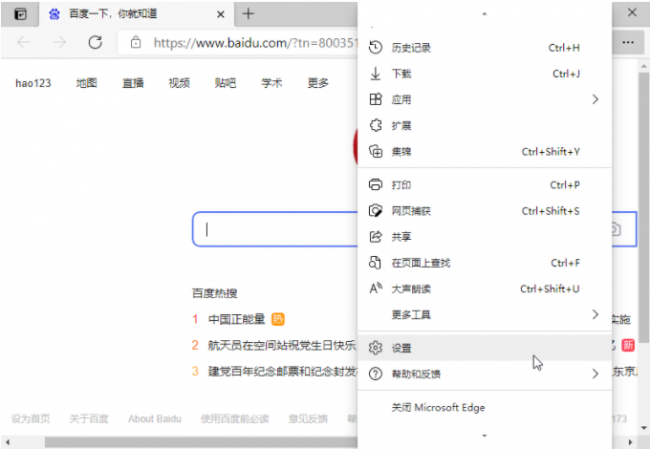650x449 pixels.
Task: Select 共享 share menu item
Action: click(x=485, y=237)
